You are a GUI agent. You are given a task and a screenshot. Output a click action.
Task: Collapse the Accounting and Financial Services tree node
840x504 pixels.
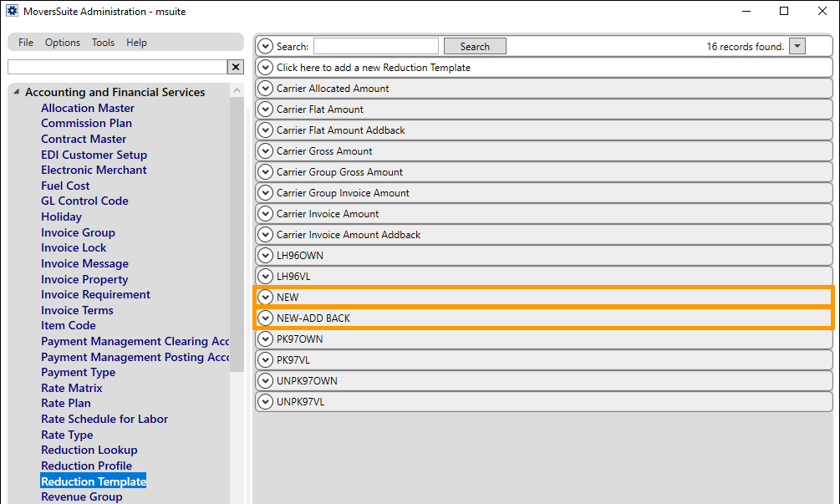click(x=15, y=92)
